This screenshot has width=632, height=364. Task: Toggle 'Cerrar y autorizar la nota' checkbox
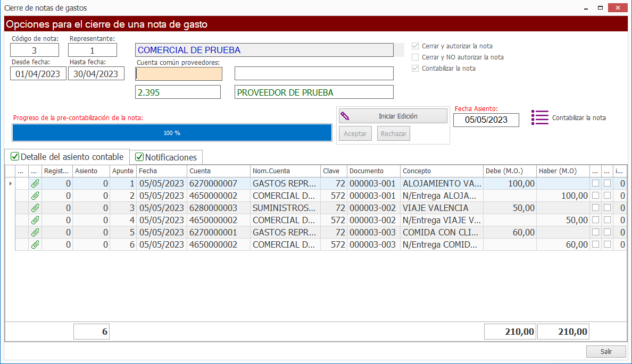tap(416, 46)
